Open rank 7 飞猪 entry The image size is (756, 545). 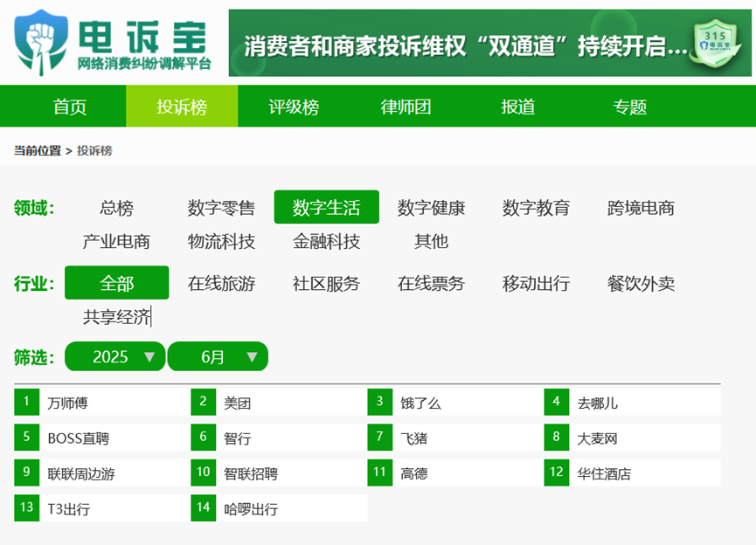point(455,438)
